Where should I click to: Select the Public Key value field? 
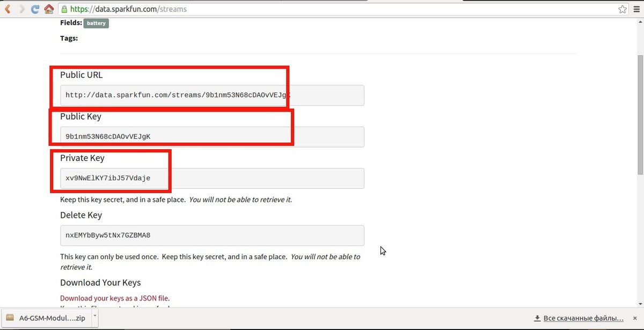click(212, 137)
